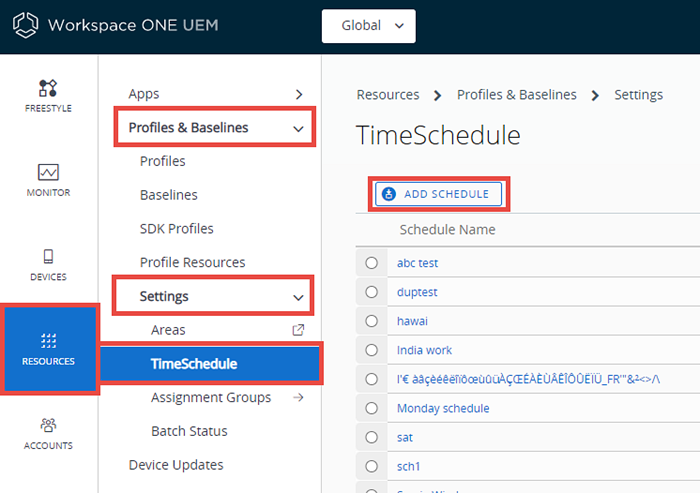Expand the Apps menu chevron
This screenshot has width=700, height=493.
click(299, 94)
